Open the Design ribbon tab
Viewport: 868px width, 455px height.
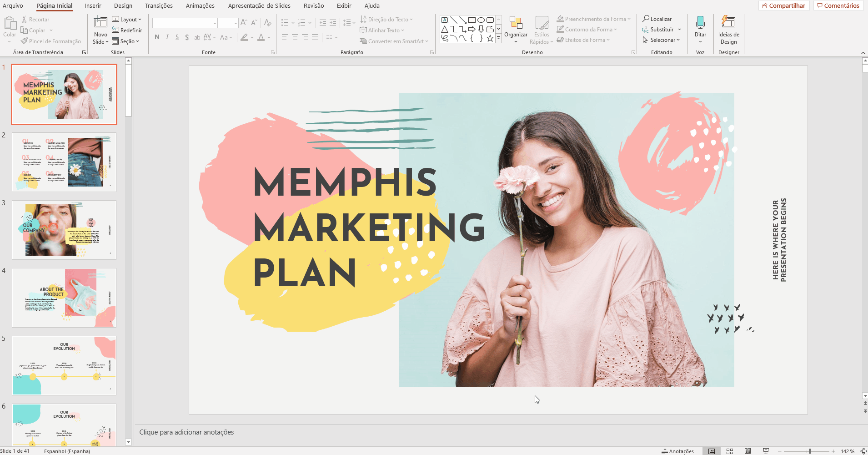tap(123, 5)
